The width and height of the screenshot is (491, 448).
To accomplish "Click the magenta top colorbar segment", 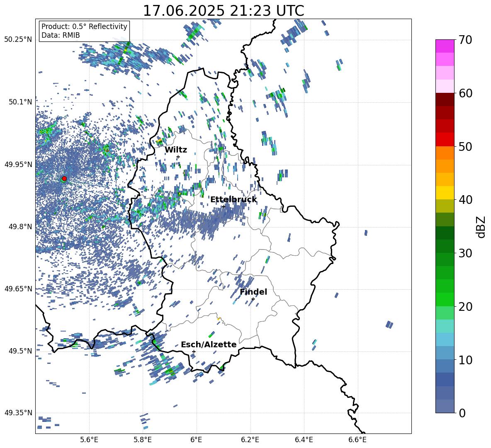I will pyautogui.click(x=445, y=46).
